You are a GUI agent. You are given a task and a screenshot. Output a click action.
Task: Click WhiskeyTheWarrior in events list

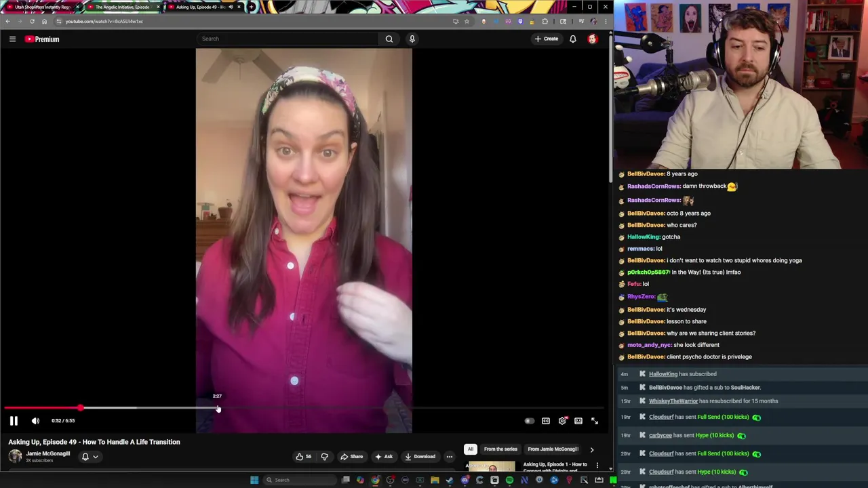(x=673, y=401)
